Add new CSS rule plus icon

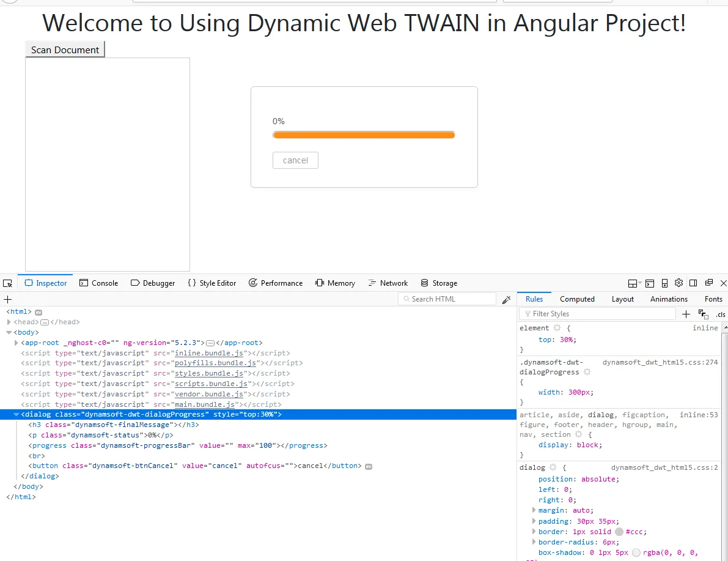(686, 314)
